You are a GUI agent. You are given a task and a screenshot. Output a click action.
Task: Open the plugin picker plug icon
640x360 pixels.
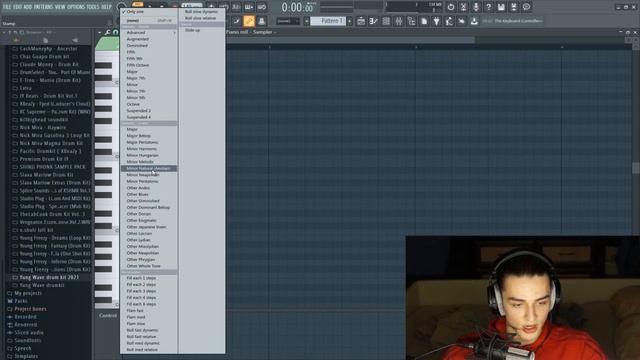tap(437, 21)
